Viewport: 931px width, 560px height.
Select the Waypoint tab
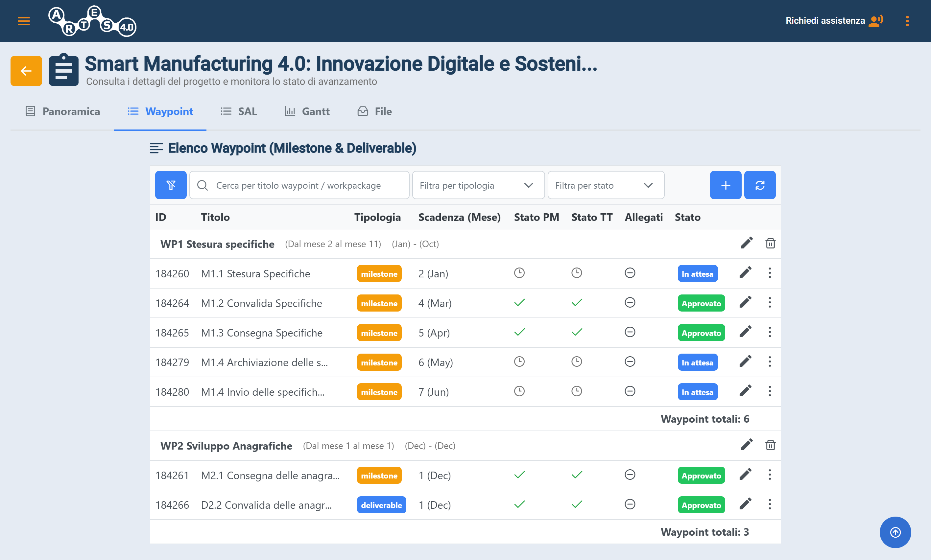click(x=160, y=111)
